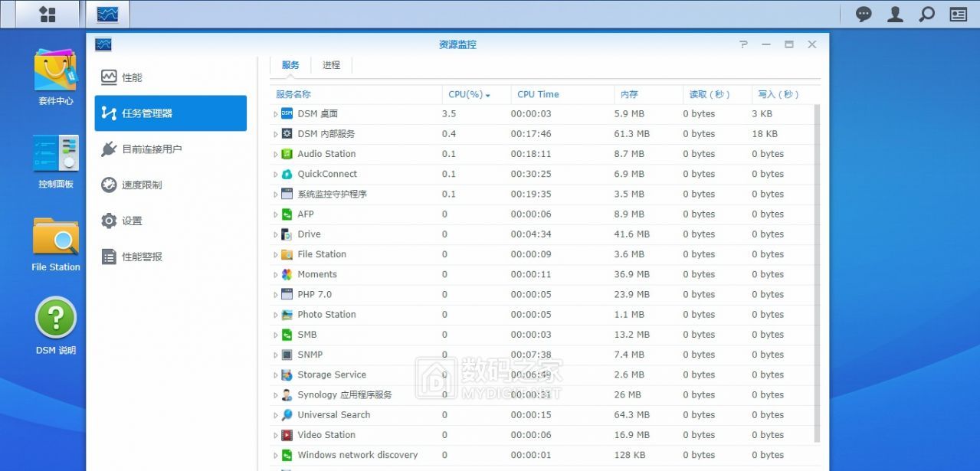Sort by 写入(秒) column header
The width and height of the screenshot is (980, 471).
(x=782, y=94)
